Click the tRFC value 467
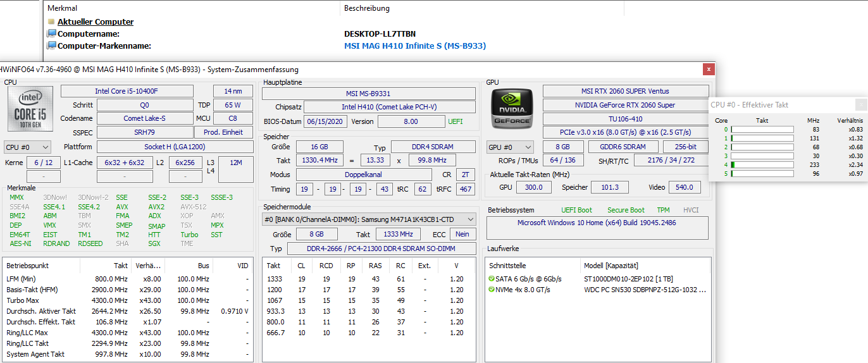This screenshot has width=868, height=363. 466,189
